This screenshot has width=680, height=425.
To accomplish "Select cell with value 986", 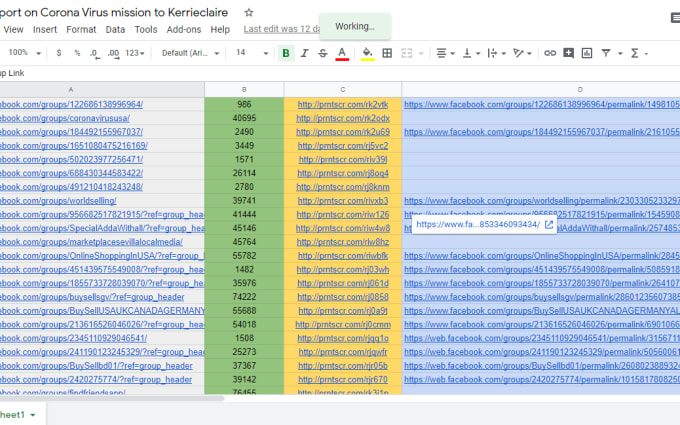I will [244, 105].
